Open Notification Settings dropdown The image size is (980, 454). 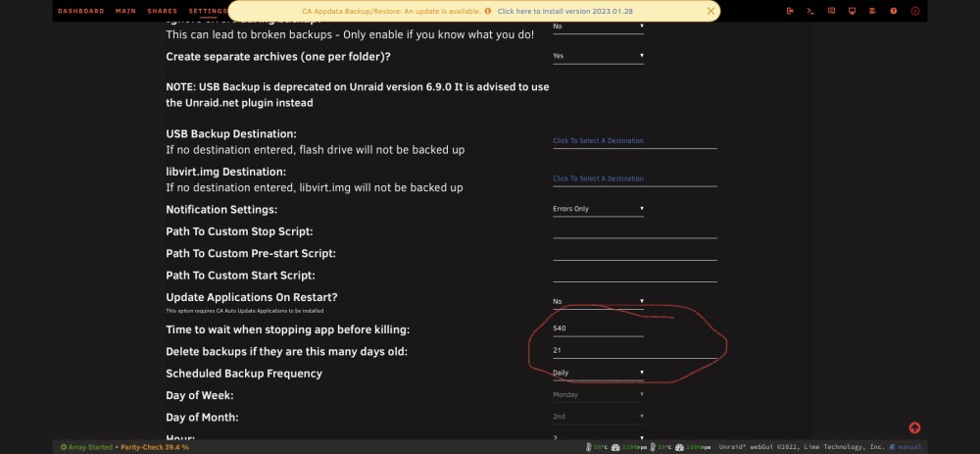pyautogui.click(x=598, y=209)
